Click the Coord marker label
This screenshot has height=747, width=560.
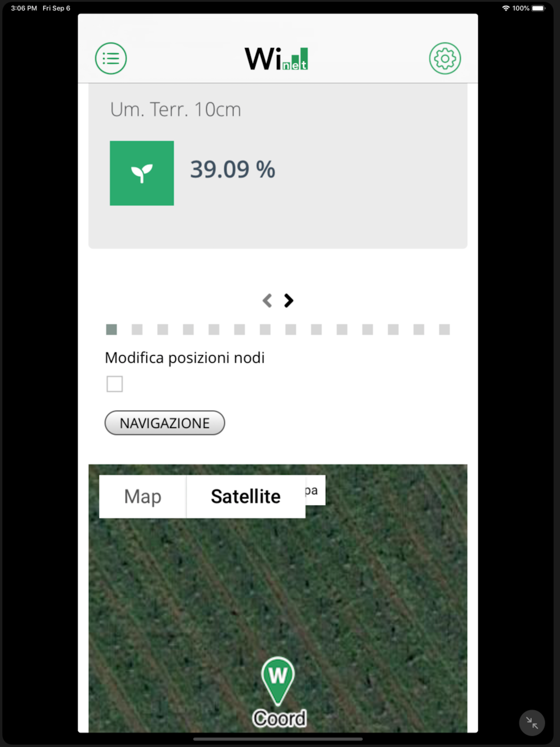(x=280, y=719)
